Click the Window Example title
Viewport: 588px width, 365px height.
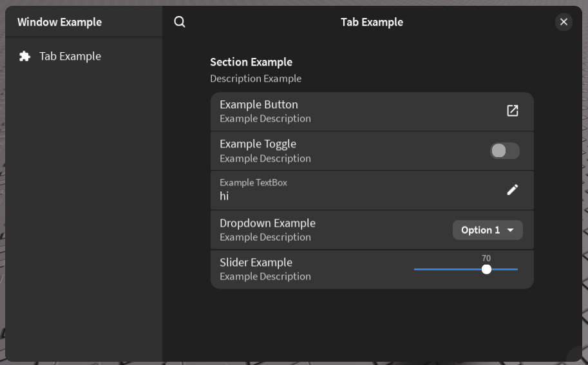click(x=60, y=22)
